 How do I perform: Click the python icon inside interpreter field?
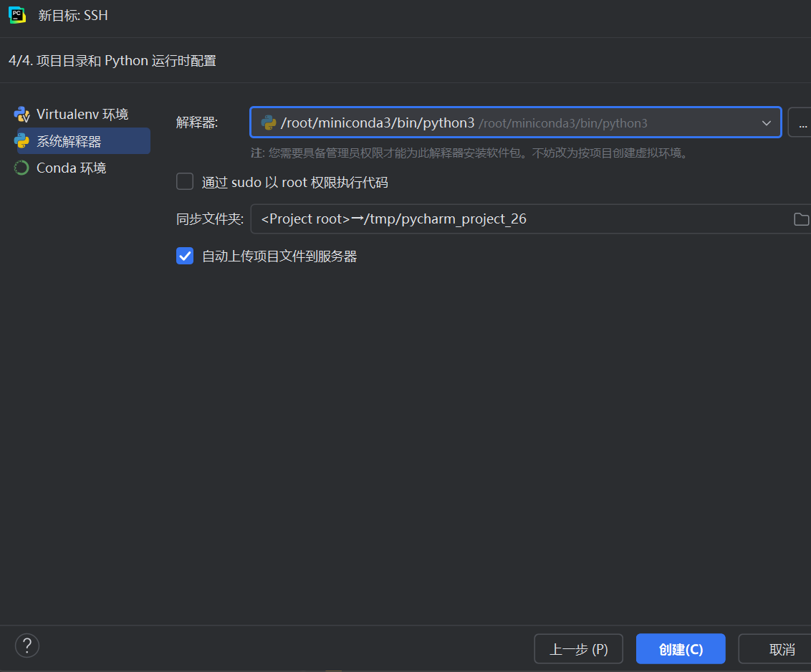click(x=269, y=123)
